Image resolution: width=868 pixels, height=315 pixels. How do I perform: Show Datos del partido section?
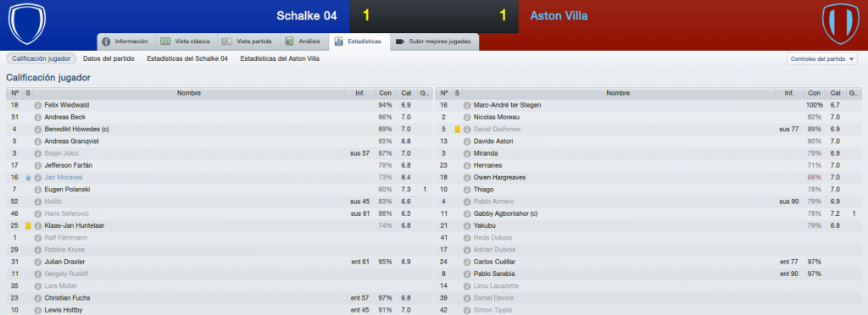pyautogui.click(x=108, y=58)
